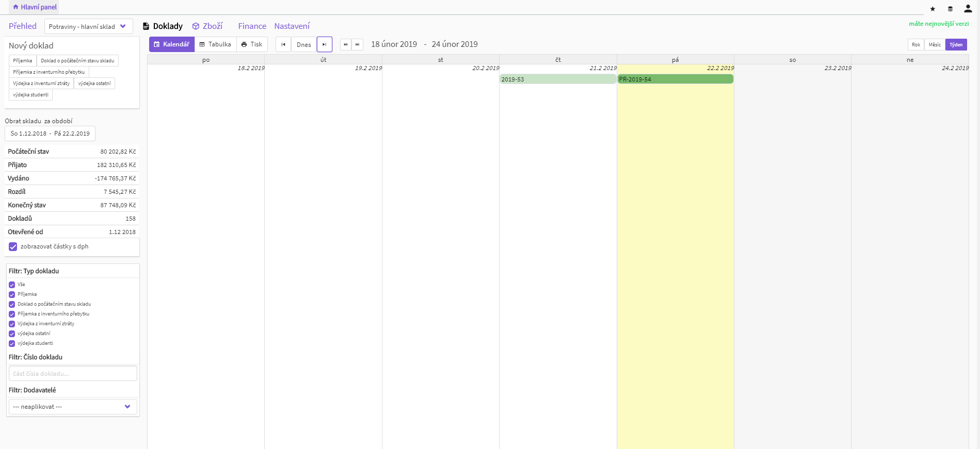980x449 pixels.
Task: Toggle the 'zobrazovat částky s dph' checkbox
Action: click(13, 247)
